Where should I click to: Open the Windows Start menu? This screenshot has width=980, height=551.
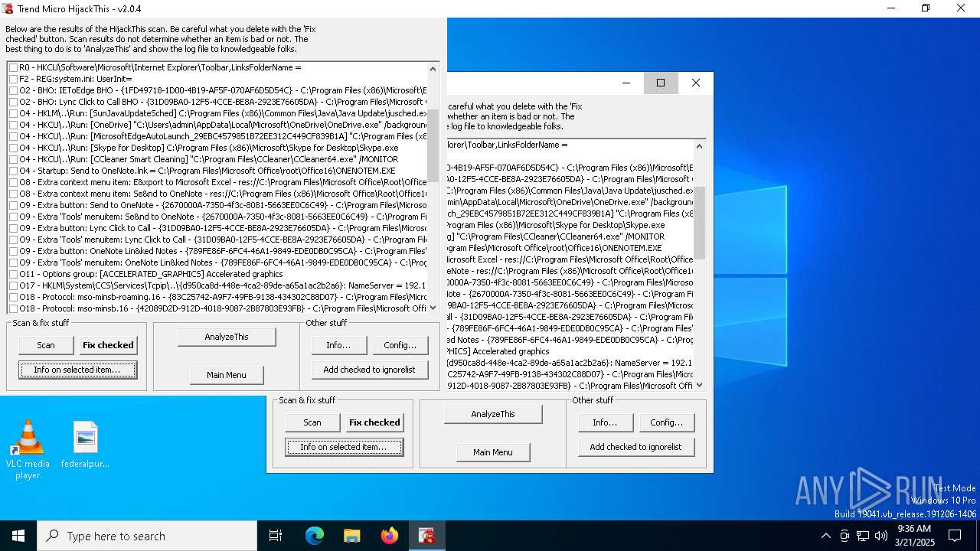(x=18, y=536)
